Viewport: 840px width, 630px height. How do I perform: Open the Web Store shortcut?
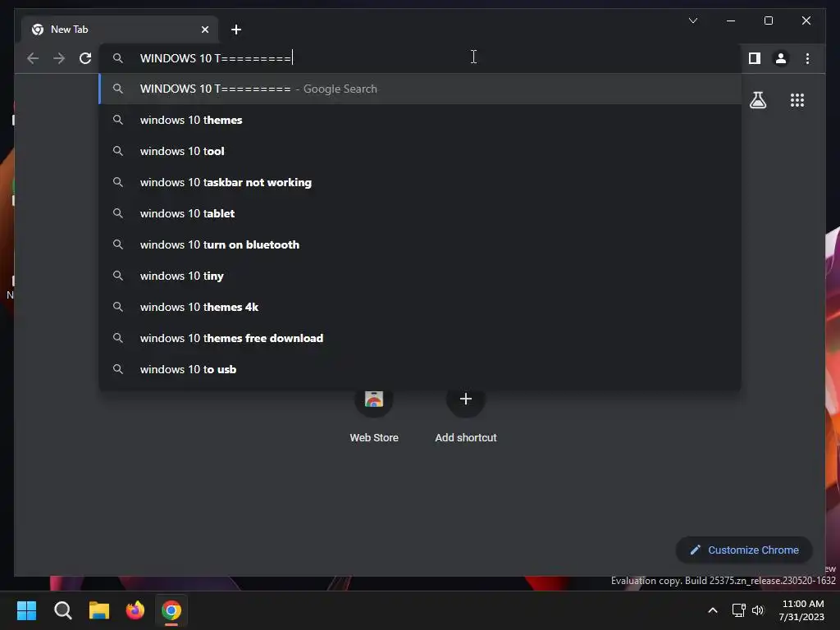point(374,413)
